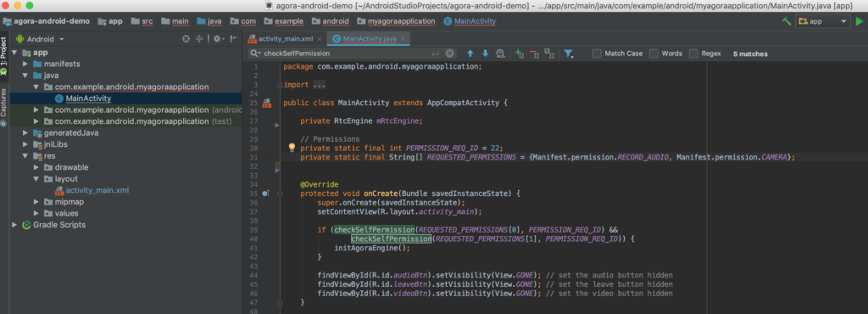Screen dimensions: 868x314
Task: Expand the jniLibs folder
Action: (x=25, y=144)
